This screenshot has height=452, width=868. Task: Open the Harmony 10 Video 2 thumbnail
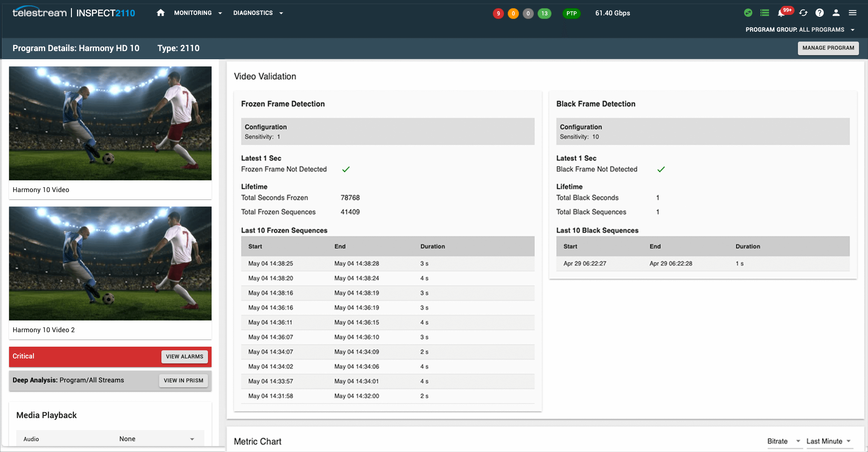click(x=110, y=264)
